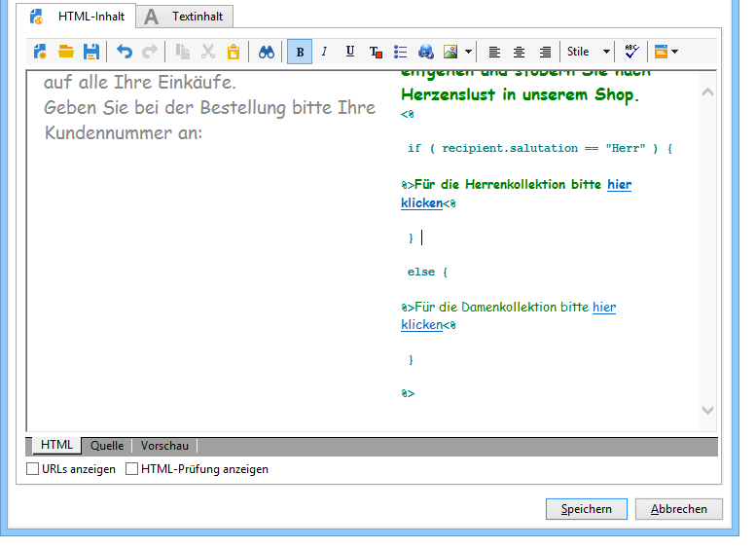Click the Abbrechen button
The width and height of the screenshot is (756, 548).
click(x=679, y=509)
